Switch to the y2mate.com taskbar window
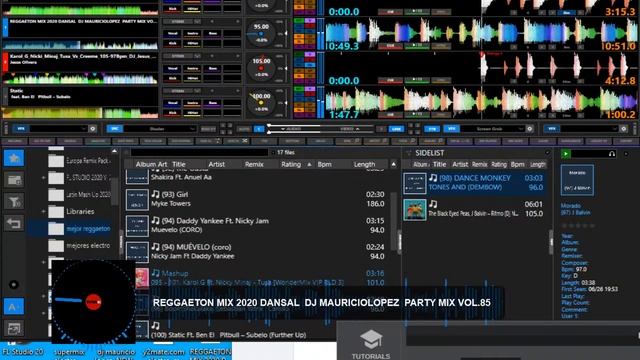 coord(163,352)
